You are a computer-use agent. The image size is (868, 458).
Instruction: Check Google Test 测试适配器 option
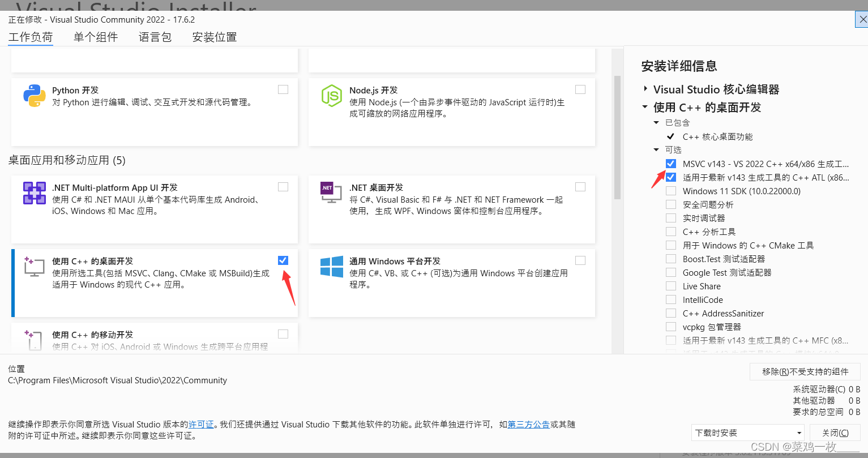tap(671, 272)
